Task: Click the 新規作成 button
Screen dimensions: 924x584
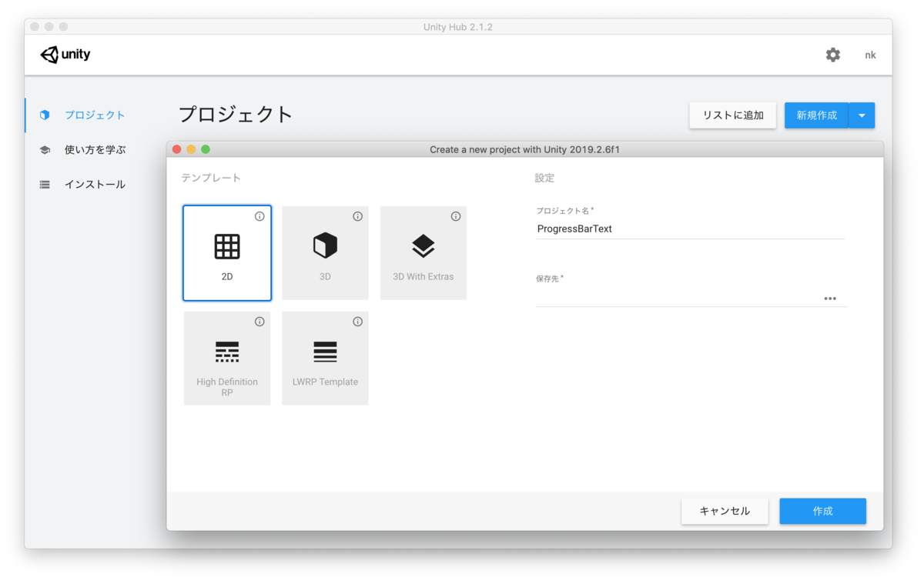Action: [x=816, y=115]
